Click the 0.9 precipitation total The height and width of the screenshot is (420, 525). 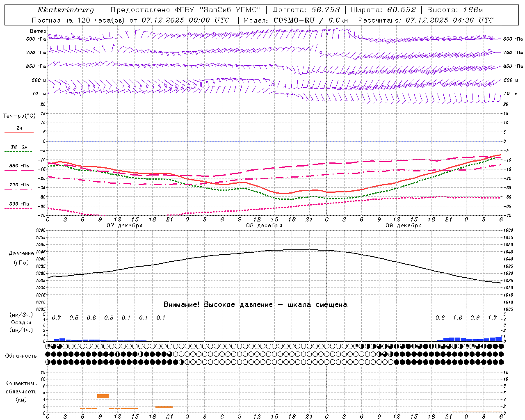(475, 318)
